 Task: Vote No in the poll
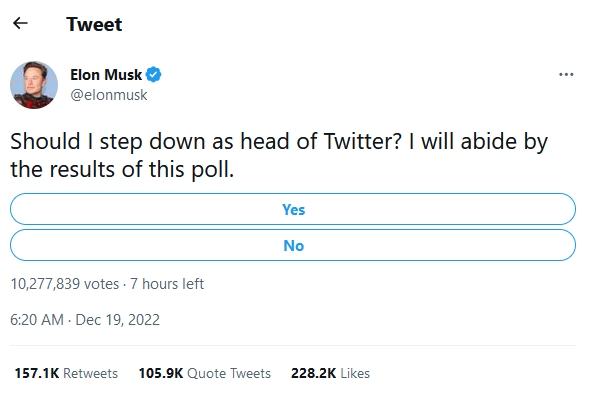tap(293, 245)
